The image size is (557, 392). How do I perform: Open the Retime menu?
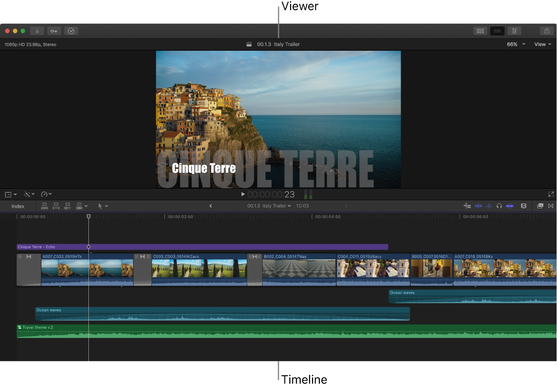(x=45, y=194)
